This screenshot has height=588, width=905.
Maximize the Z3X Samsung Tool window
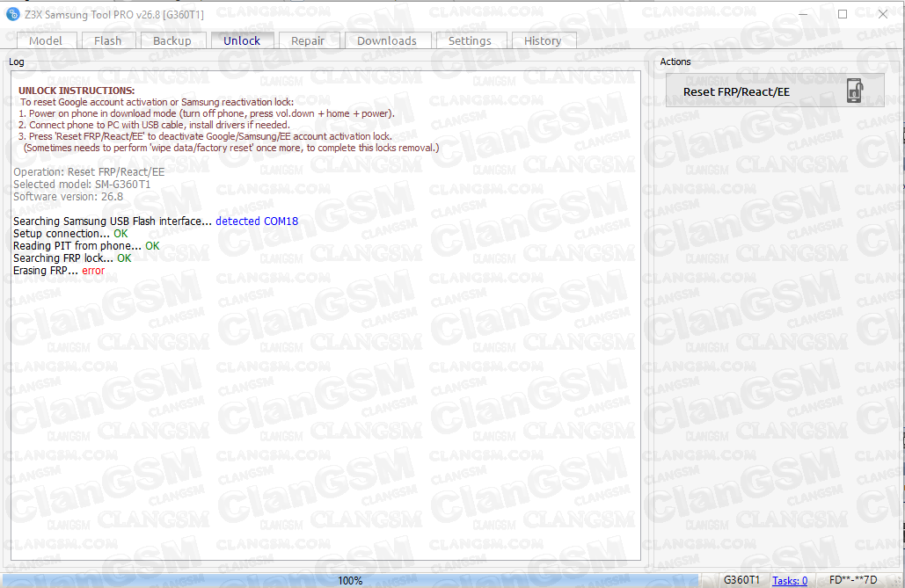(x=843, y=14)
